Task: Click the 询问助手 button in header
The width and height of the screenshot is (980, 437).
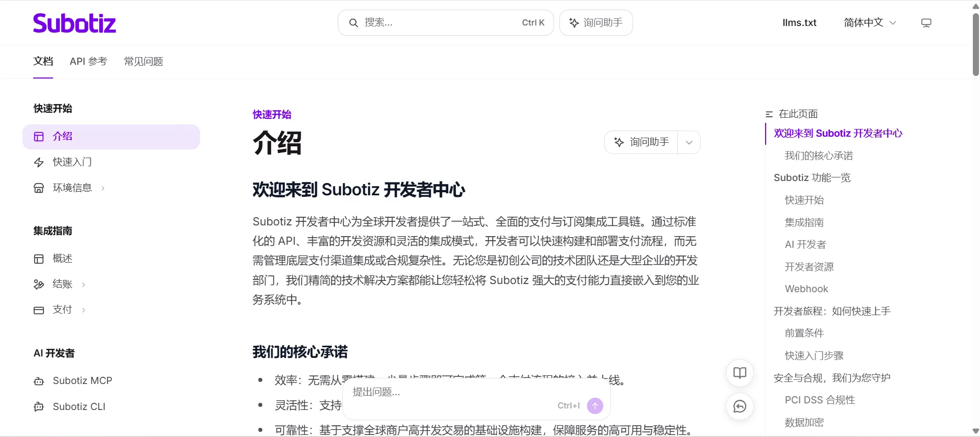Action: point(596,23)
